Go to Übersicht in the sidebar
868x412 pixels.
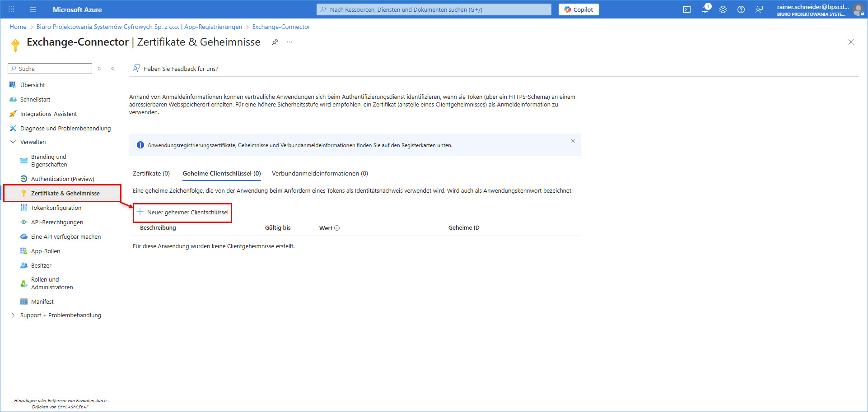click(33, 85)
